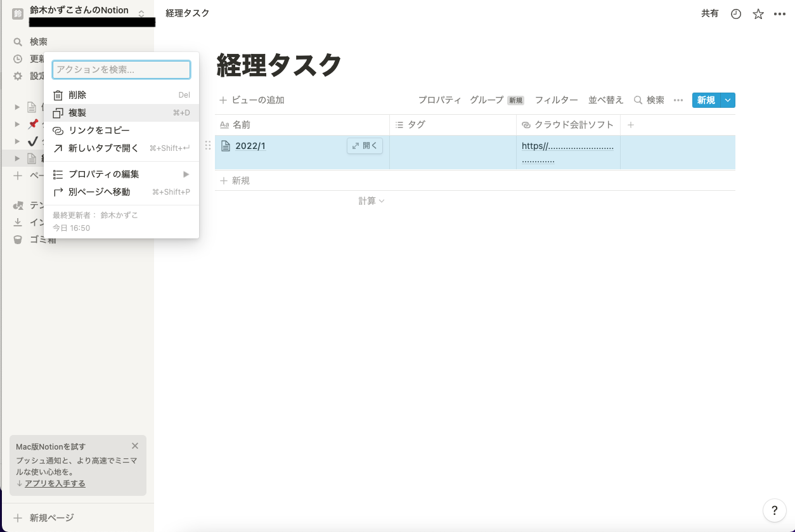Click the search magnifier icon in the sidebar
This screenshot has height=532, width=795.
point(18,42)
